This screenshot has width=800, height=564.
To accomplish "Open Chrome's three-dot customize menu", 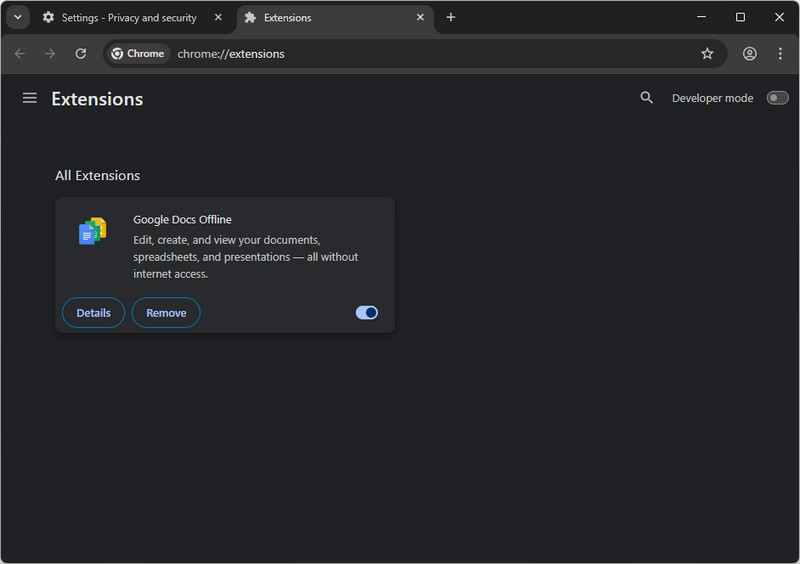I will click(x=780, y=54).
